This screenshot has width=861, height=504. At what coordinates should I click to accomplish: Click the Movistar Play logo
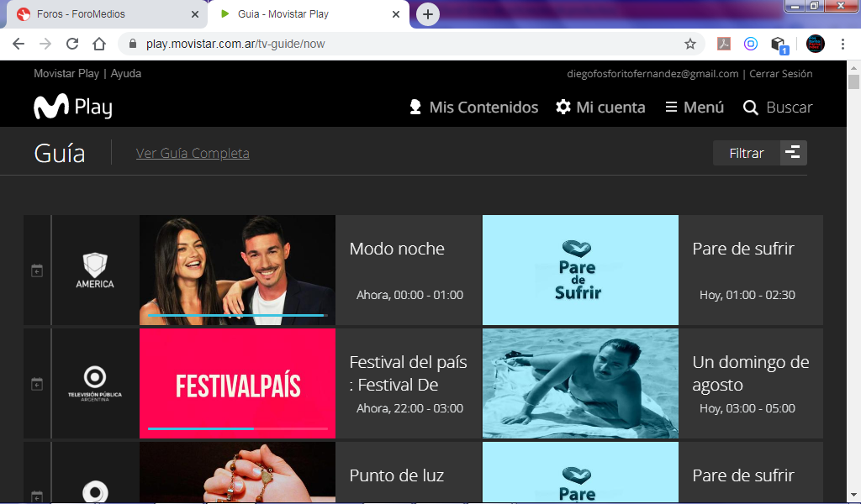(x=73, y=107)
